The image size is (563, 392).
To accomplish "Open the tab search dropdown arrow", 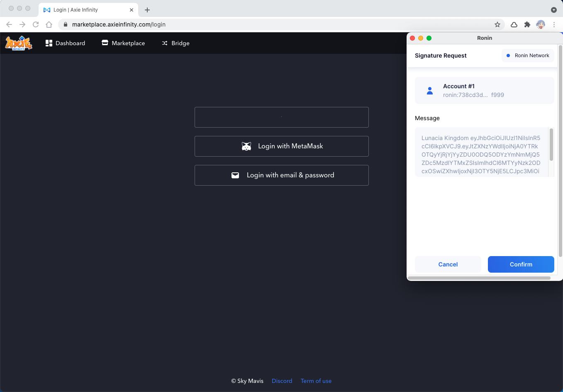I will 554,10.
